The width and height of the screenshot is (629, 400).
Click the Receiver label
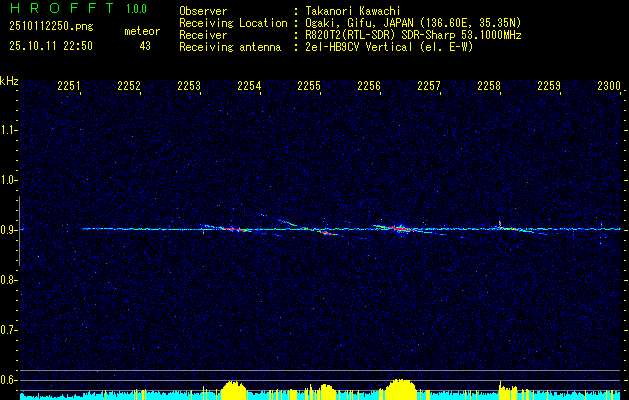203,35
